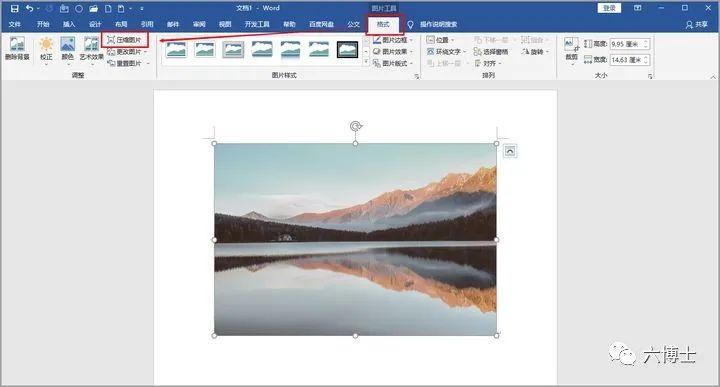Switch to 布局 layout tab

[121, 24]
